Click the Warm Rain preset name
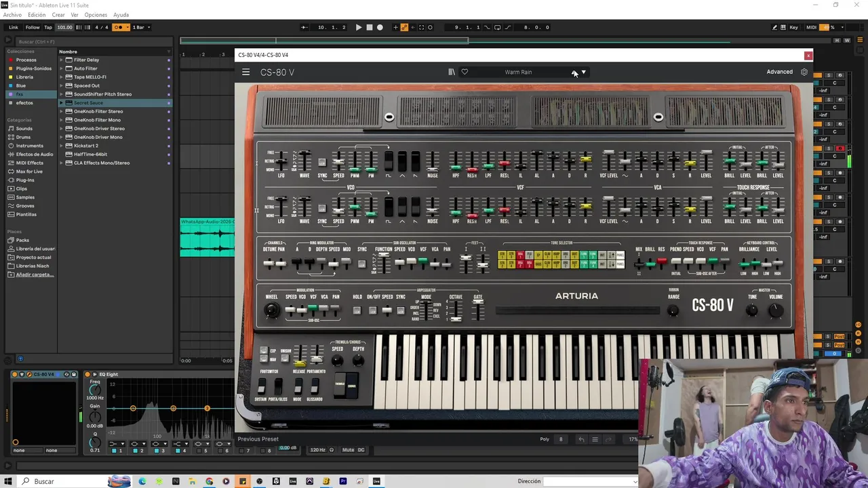The height and width of the screenshot is (488, 868). click(518, 72)
